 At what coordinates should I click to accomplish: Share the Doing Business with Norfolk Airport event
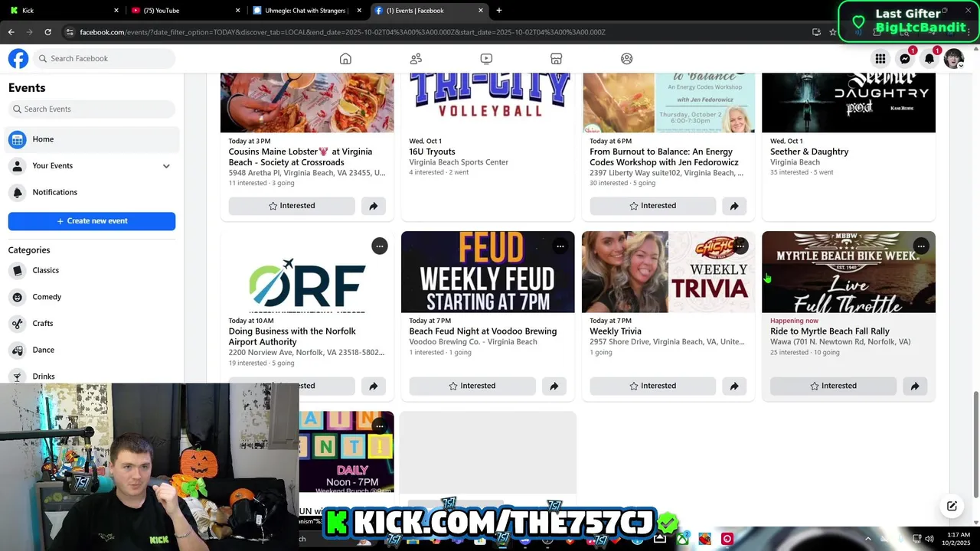tap(373, 386)
